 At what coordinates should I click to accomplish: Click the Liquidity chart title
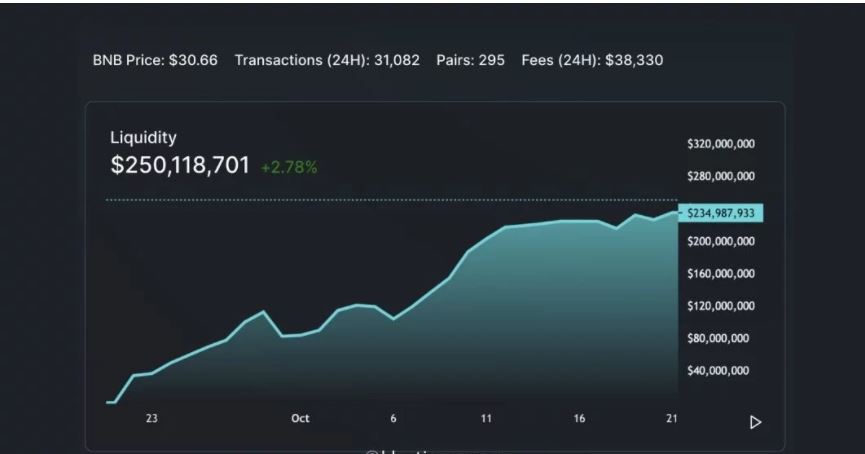[x=143, y=138]
